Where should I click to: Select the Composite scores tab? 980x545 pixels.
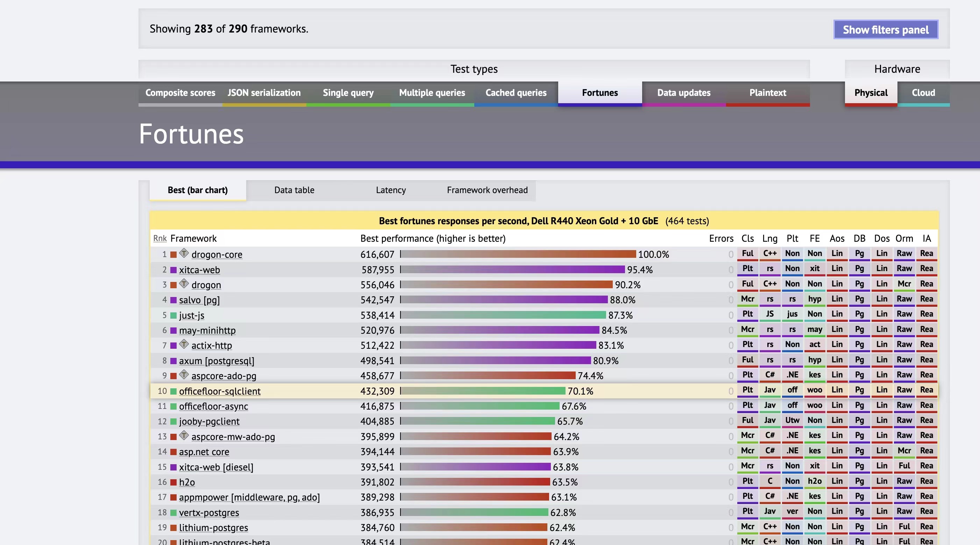(180, 93)
